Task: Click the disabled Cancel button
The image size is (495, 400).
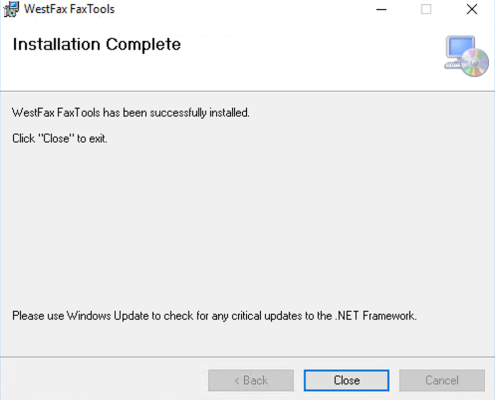Action: click(442, 380)
